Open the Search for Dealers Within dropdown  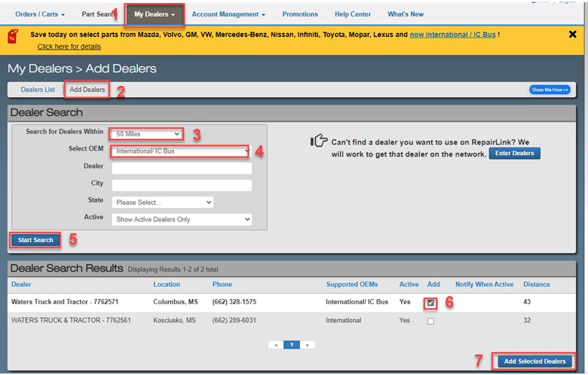146,134
